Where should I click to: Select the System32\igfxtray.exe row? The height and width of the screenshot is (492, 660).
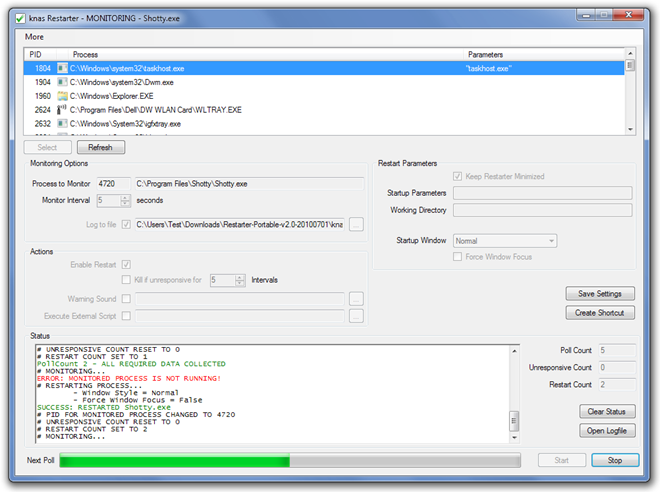(x=324, y=124)
